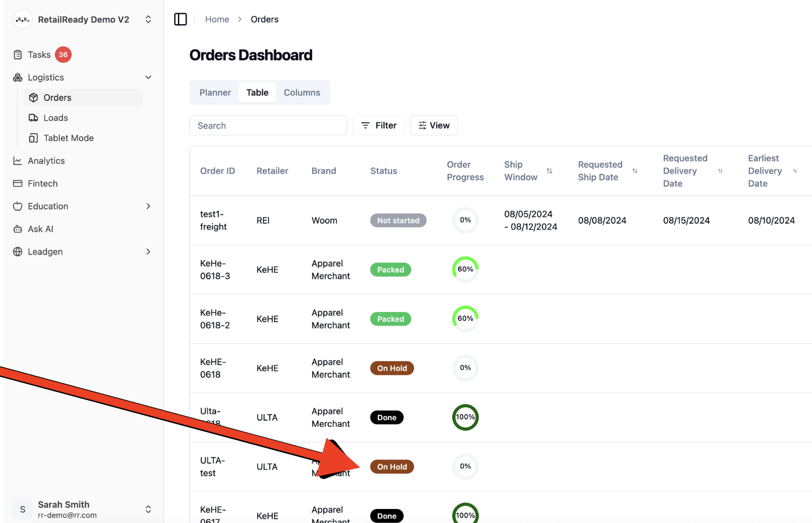Click On Hold badge for ULTA-test

[392, 467]
